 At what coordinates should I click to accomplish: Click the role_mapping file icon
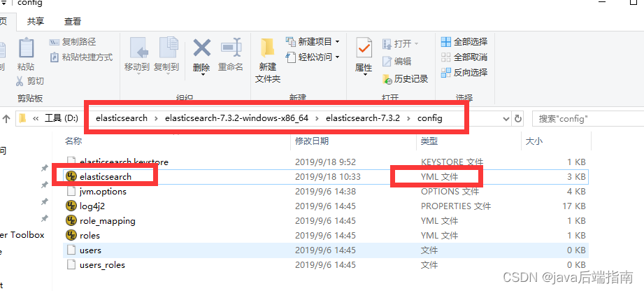tap(71, 221)
